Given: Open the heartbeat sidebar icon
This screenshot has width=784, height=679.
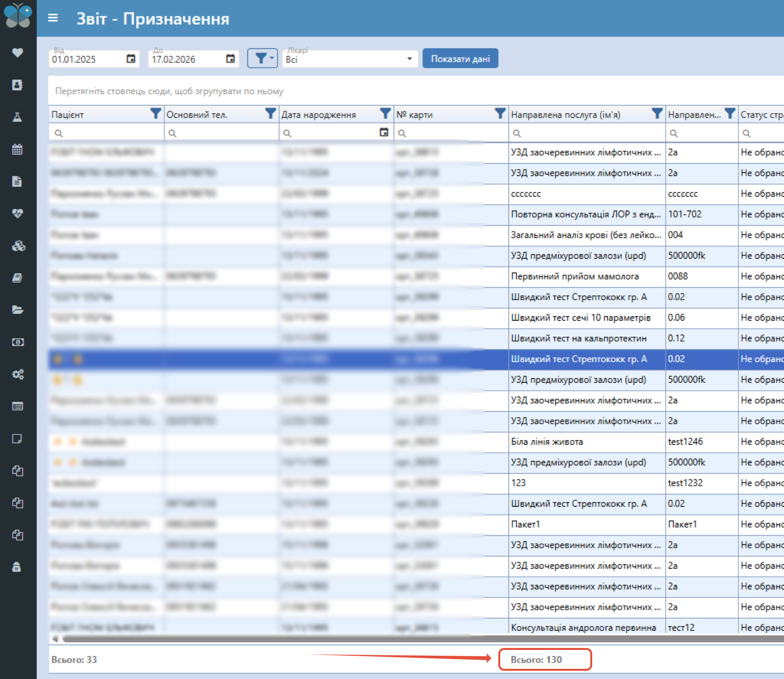Looking at the screenshot, I should (17, 214).
